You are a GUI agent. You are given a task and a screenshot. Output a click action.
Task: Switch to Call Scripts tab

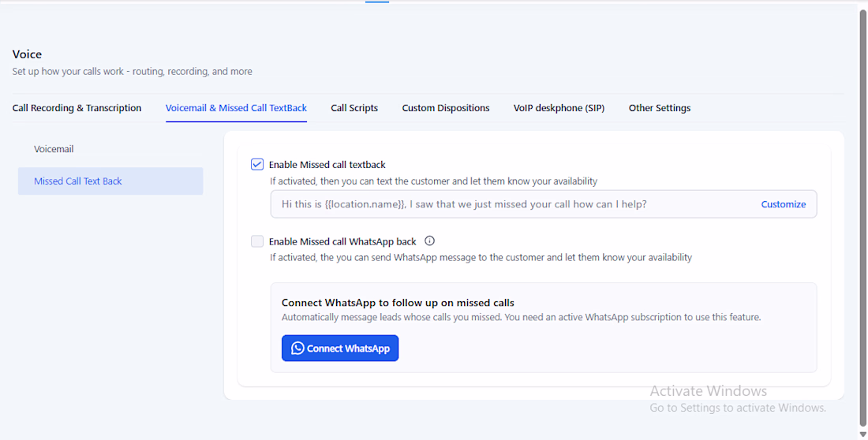354,108
